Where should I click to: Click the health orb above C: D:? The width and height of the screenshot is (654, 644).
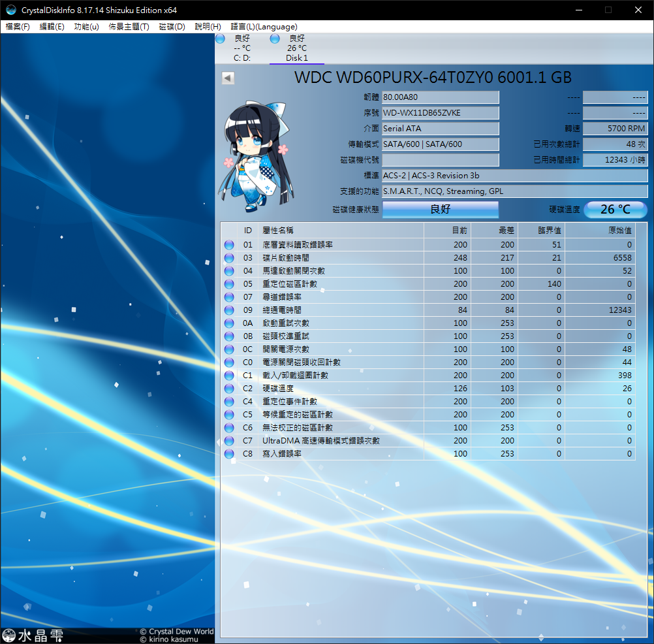(x=220, y=39)
